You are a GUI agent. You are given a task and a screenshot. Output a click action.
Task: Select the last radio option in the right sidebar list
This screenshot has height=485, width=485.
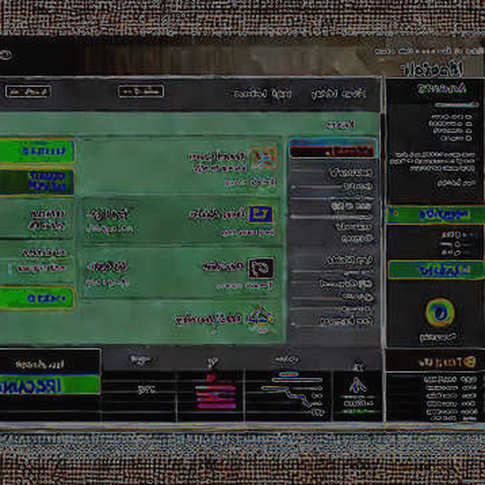click(x=469, y=138)
